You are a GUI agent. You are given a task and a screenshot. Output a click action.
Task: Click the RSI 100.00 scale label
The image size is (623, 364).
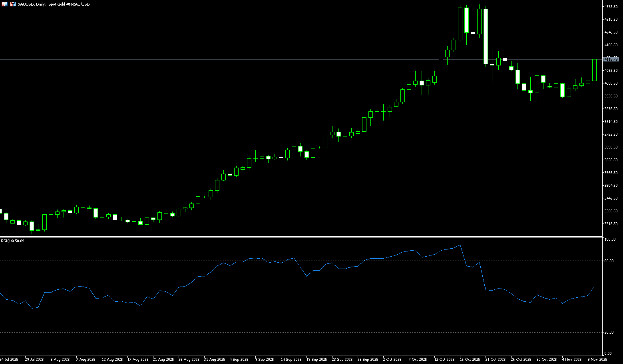[610, 239]
